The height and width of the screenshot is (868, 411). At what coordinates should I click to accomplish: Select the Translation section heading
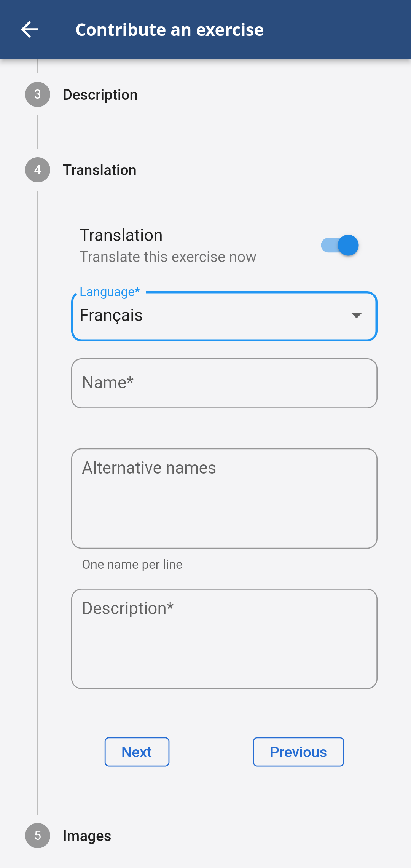click(x=121, y=235)
